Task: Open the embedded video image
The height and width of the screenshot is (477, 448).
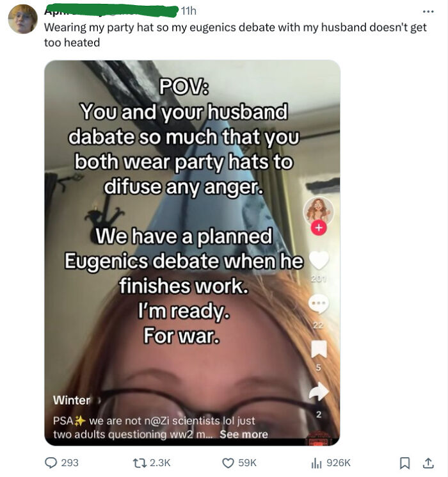Action: click(x=192, y=253)
